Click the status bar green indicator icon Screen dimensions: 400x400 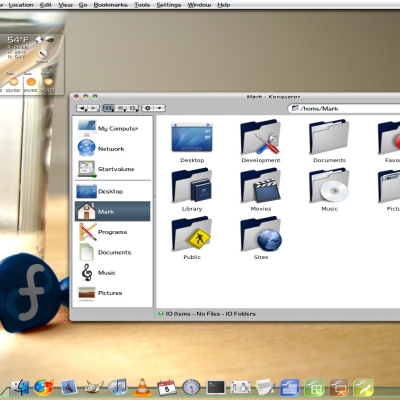pyautogui.click(x=161, y=314)
